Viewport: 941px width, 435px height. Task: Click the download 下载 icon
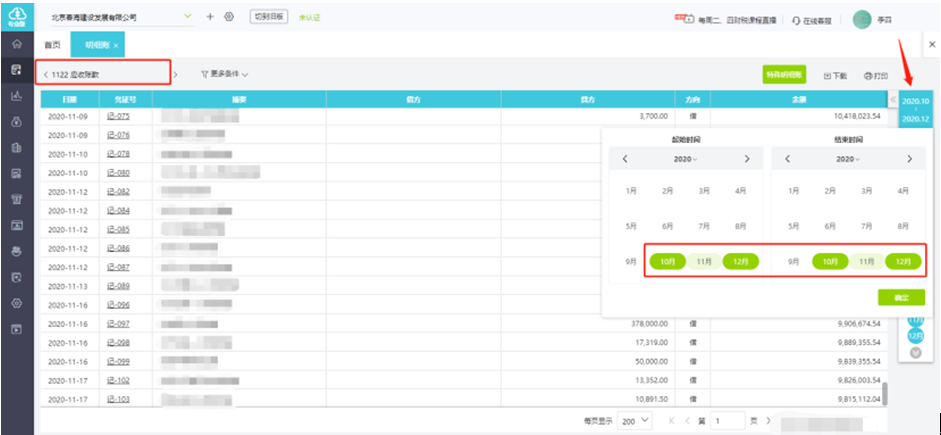tap(827, 76)
